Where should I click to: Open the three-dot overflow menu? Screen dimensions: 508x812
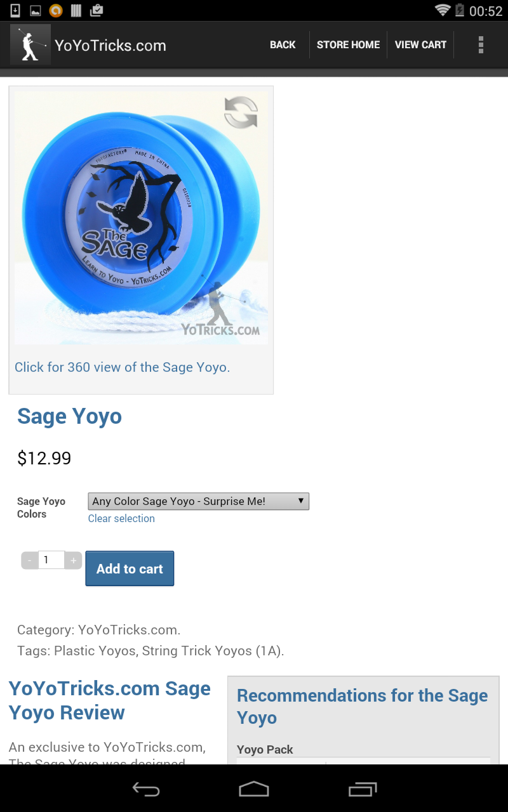point(481,44)
